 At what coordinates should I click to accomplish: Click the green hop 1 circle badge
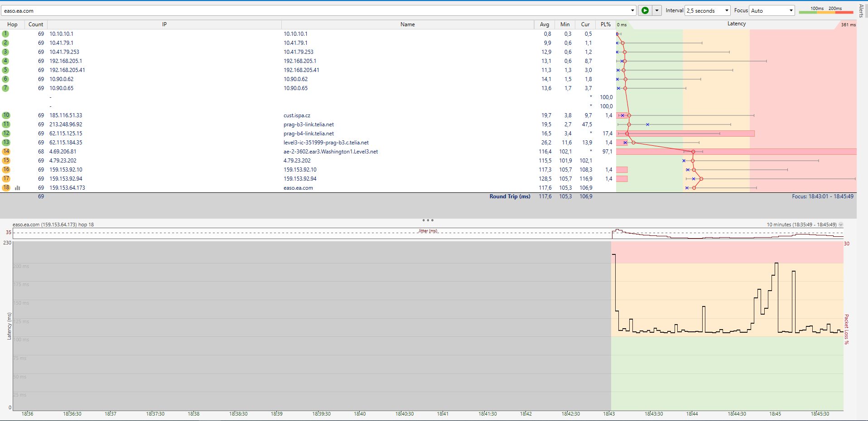click(x=5, y=34)
